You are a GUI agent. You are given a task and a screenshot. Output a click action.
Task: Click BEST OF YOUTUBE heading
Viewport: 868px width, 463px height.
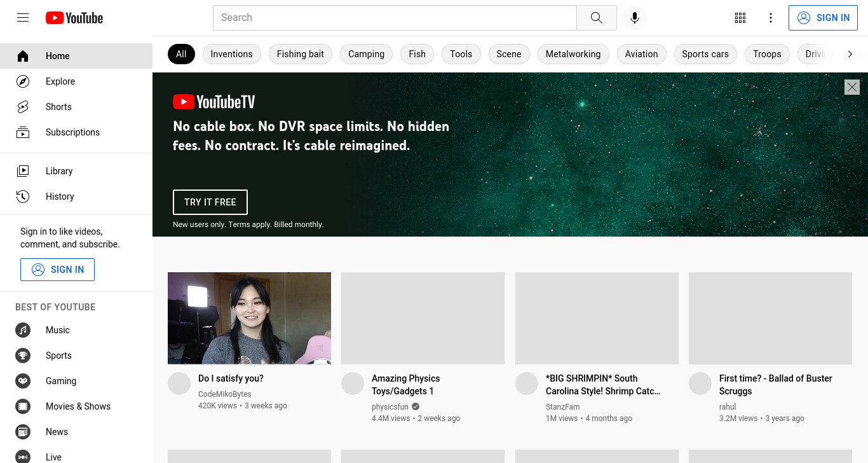pos(55,307)
